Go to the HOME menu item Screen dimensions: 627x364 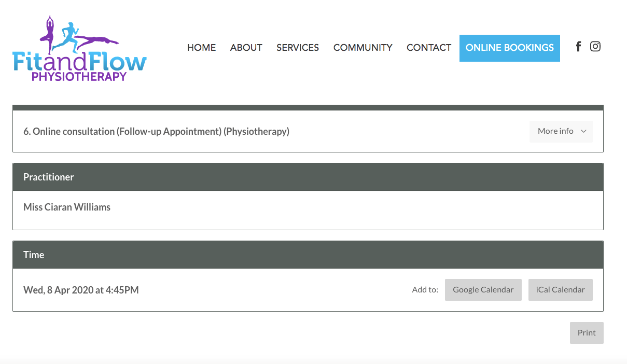(x=201, y=47)
